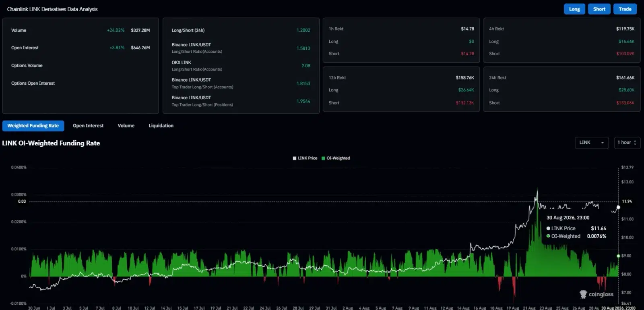Viewport: 644px width, 310px height.
Task: Select the $133.06K short value in 24h Rekt
Action: point(625,103)
